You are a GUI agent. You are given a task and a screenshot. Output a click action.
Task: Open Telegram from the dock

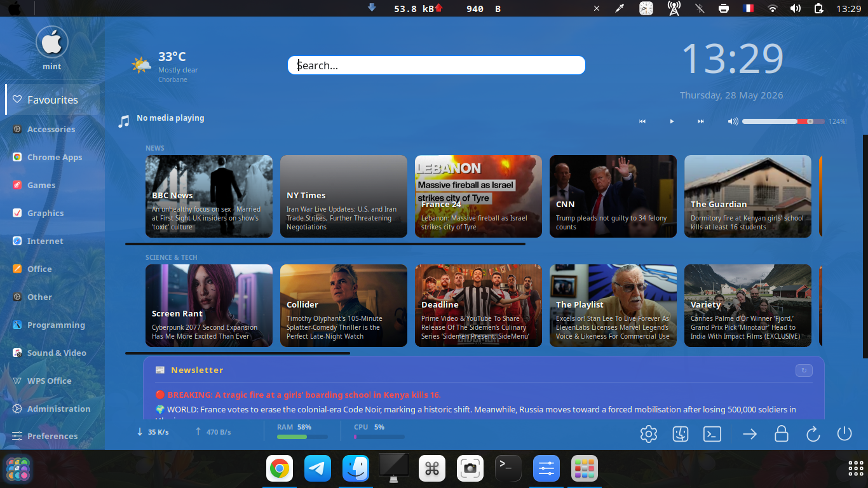318,469
